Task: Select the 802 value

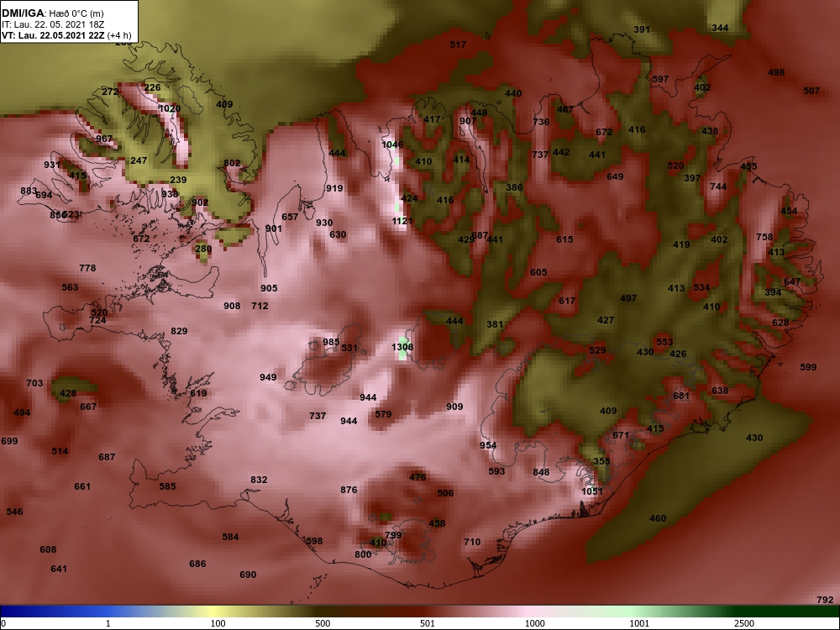Action: tap(232, 163)
